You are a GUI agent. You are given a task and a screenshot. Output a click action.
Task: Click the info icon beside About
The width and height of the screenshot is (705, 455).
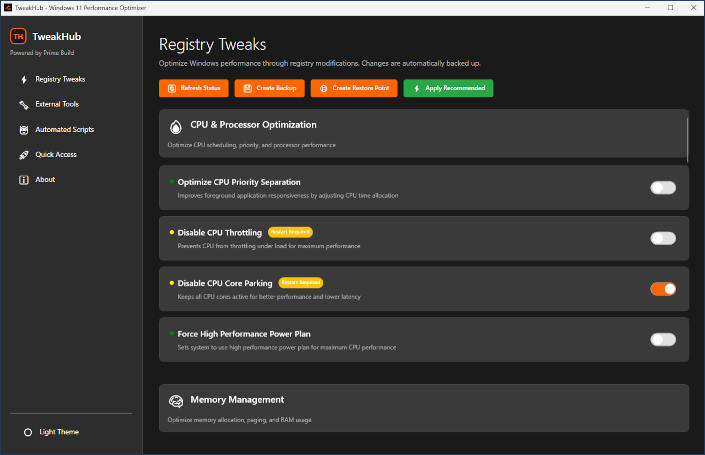click(23, 180)
